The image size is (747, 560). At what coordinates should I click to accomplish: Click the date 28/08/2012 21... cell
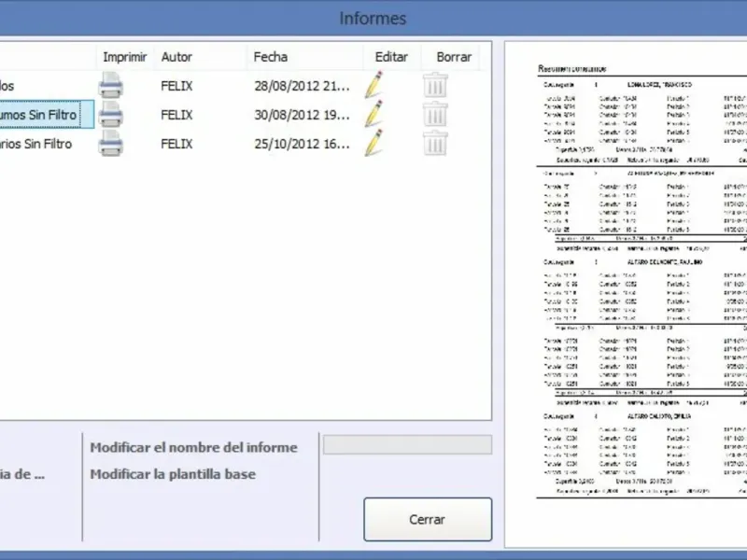tap(302, 86)
